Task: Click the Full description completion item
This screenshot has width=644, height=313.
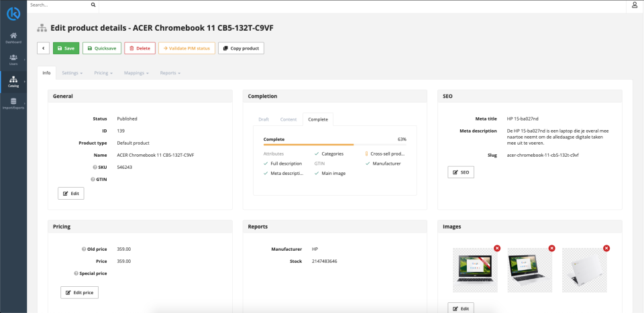Action: [282, 164]
